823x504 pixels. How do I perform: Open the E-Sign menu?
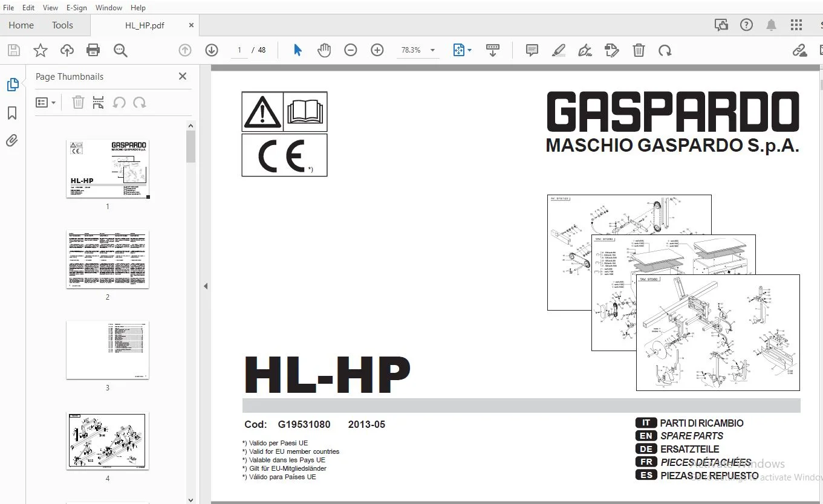pos(77,8)
